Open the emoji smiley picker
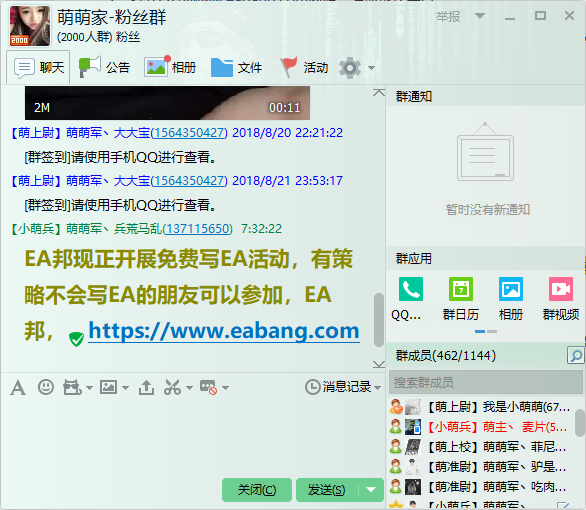 pyautogui.click(x=46, y=387)
